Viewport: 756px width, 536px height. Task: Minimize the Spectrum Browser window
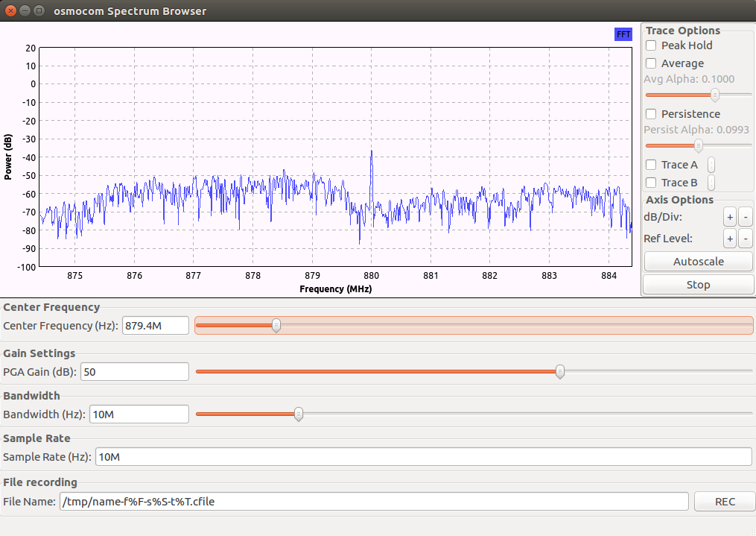click(25, 10)
